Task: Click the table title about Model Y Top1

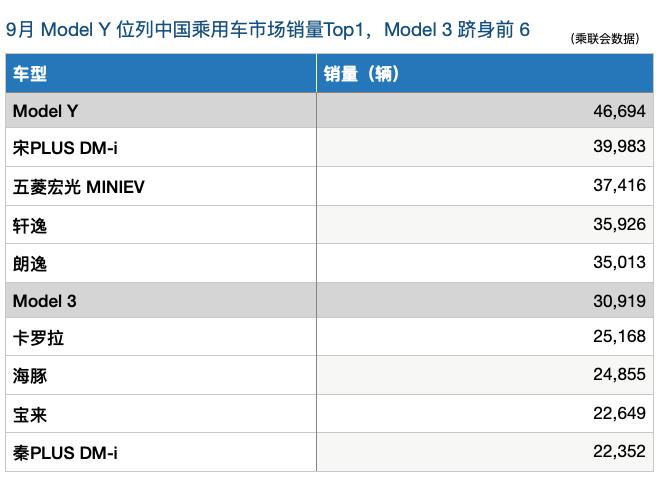Action: point(268,30)
